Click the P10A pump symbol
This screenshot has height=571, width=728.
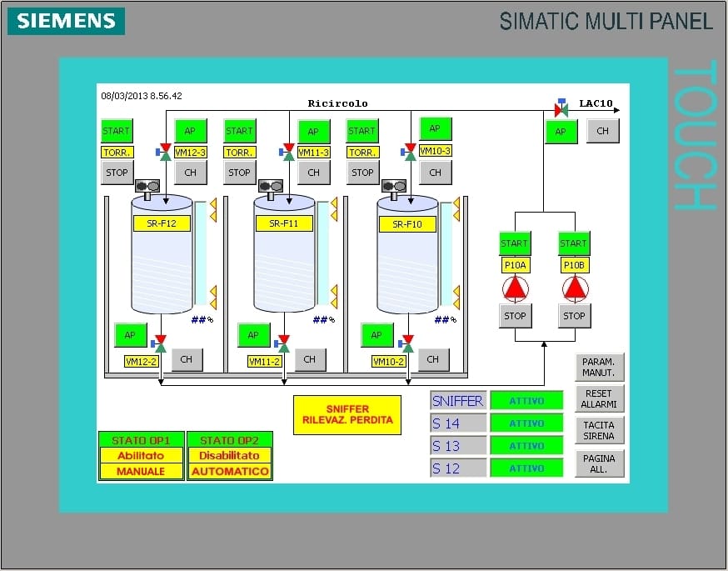click(x=516, y=288)
